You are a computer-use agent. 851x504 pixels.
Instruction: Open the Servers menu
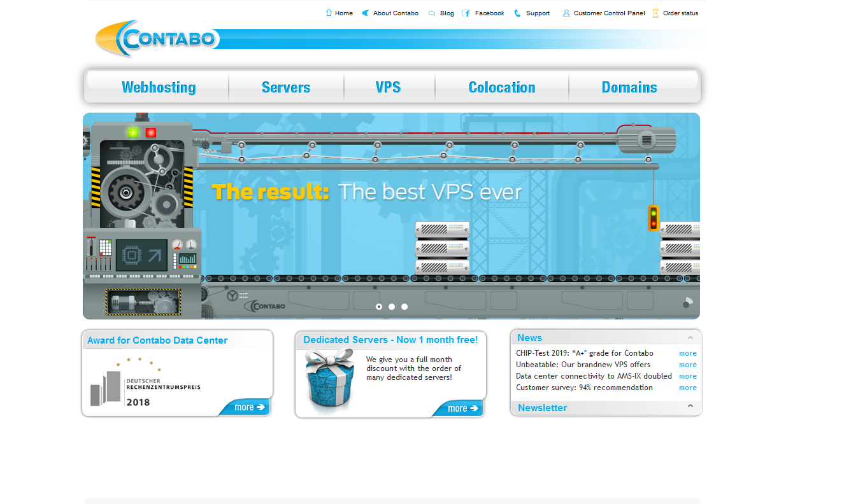click(286, 87)
